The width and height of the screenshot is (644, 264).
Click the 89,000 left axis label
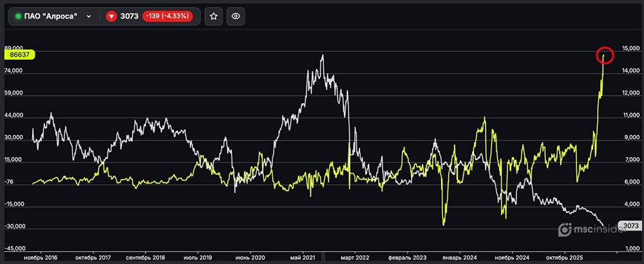pyautogui.click(x=14, y=48)
